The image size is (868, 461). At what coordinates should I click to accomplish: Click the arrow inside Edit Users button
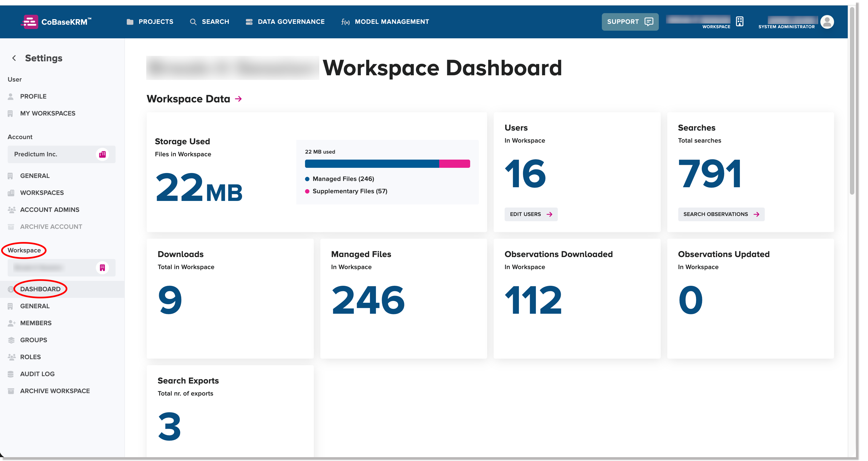(549, 214)
